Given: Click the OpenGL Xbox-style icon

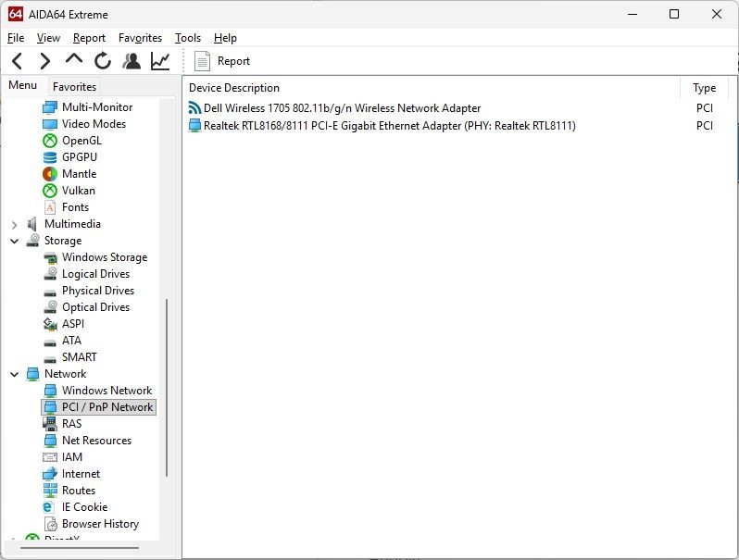Looking at the screenshot, I should [x=49, y=141].
